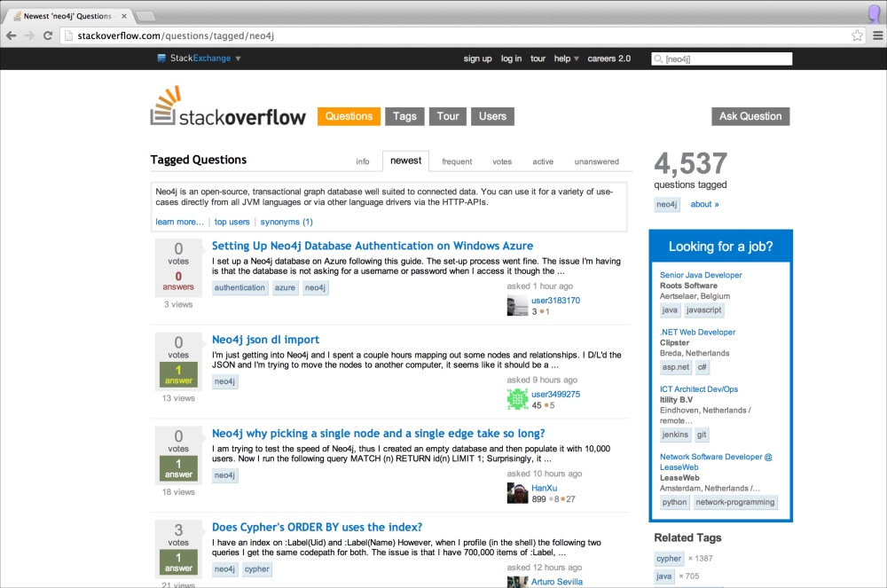Click the browser forward arrow

click(29, 35)
